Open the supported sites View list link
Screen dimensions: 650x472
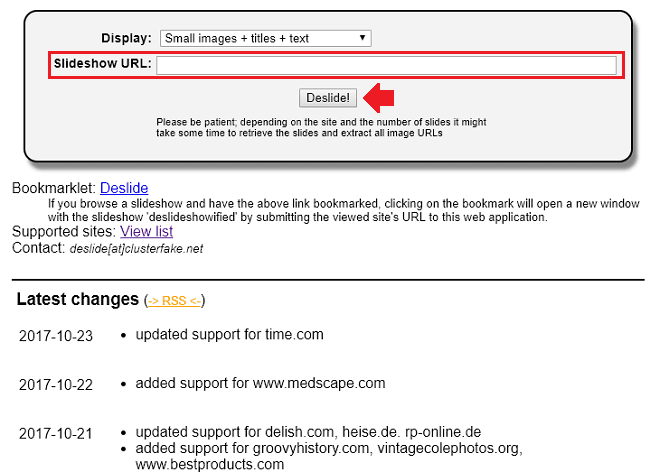(146, 231)
